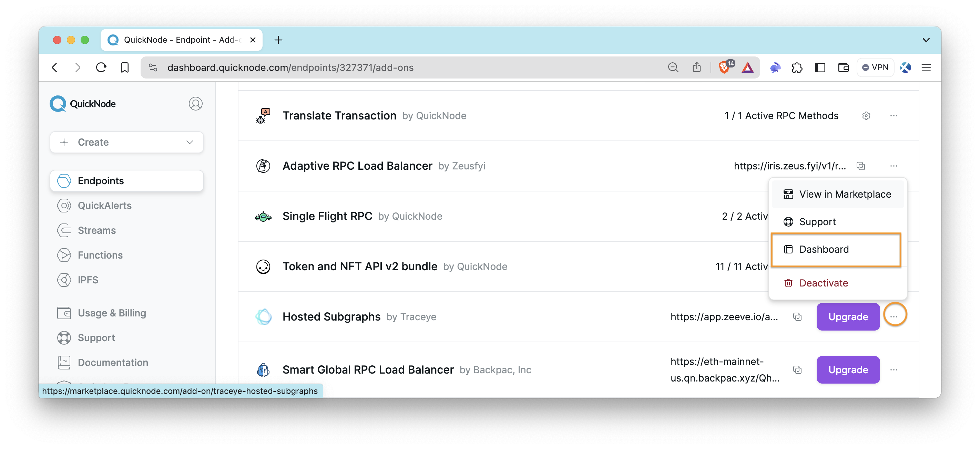Screen dimensions: 980x449
Task: Open the extensions puzzle icon
Action: coord(797,67)
